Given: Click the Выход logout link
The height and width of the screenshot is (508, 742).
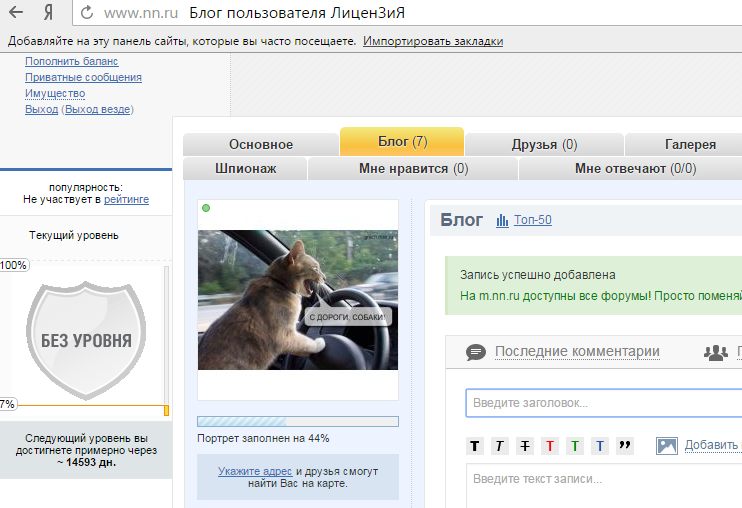Looking at the screenshot, I should (42, 109).
